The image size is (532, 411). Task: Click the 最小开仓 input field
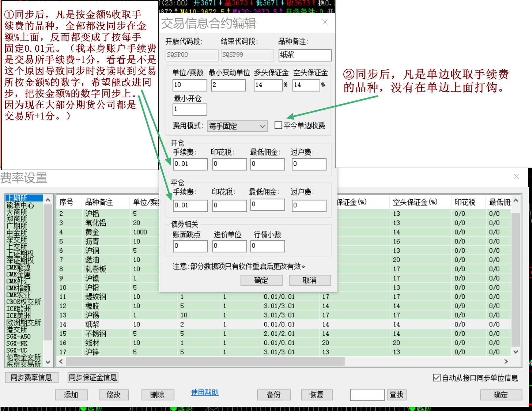(190, 109)
